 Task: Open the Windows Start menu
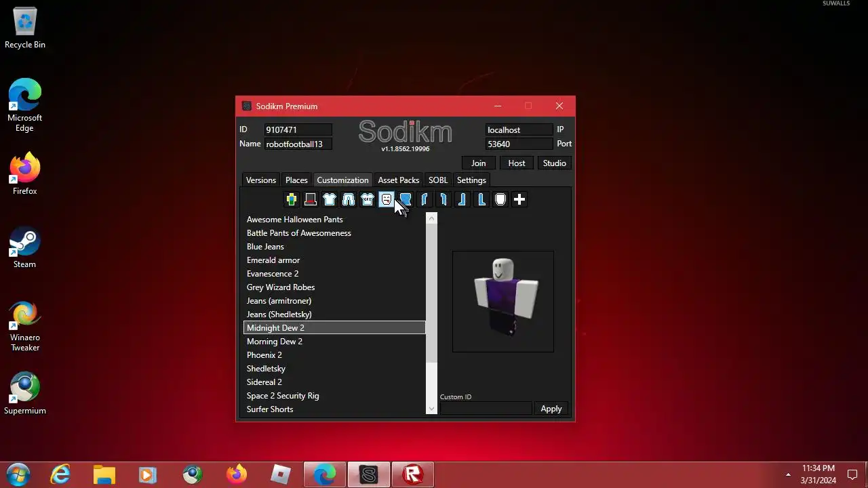(x=18, y=474)
